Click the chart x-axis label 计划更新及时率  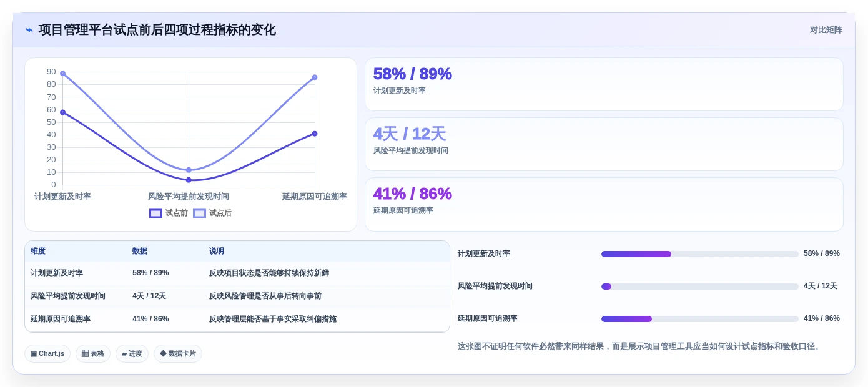tap(62, 197)
